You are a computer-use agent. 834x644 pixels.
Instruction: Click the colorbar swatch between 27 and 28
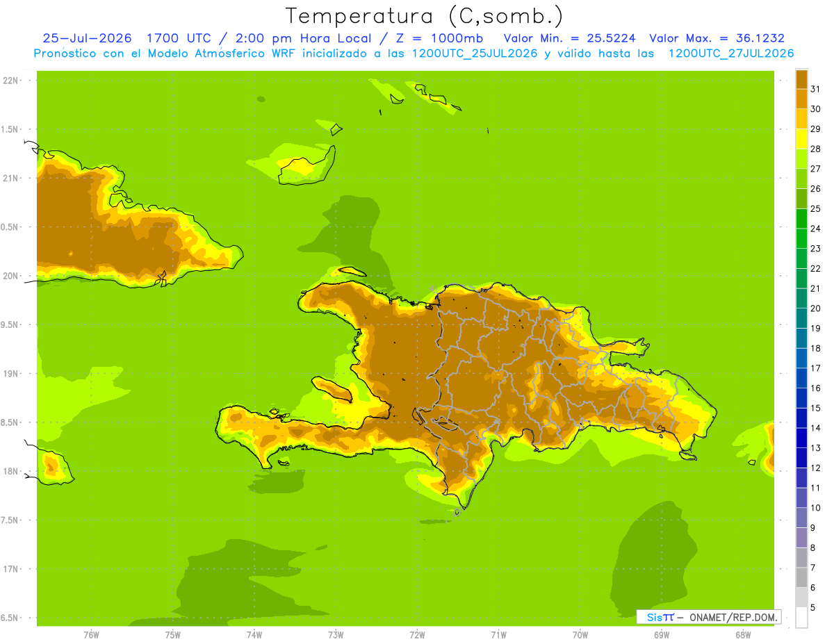click(x=801, y=158)
